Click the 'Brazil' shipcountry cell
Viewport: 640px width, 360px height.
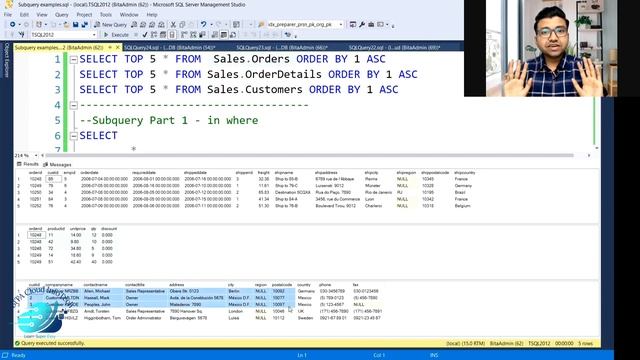point(460,192)
